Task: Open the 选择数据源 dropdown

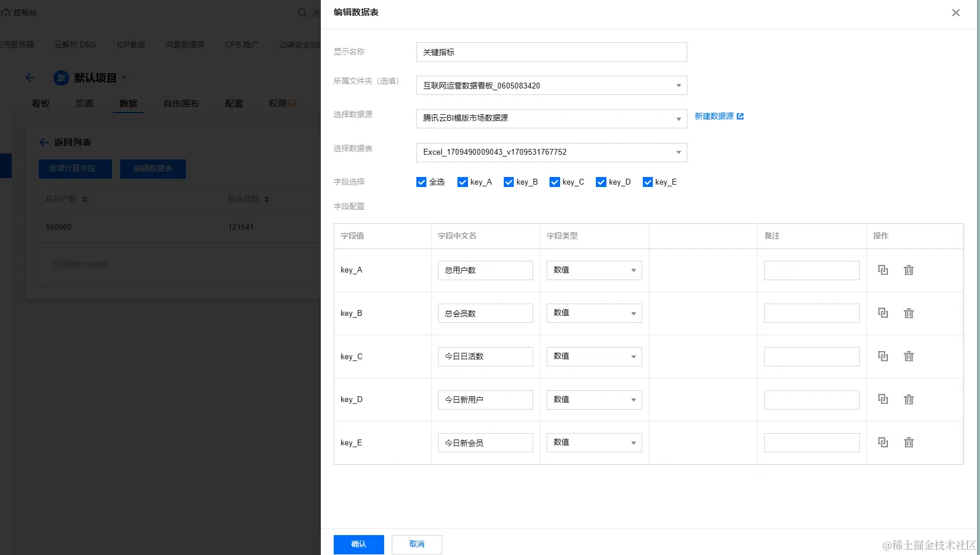Action: click(x=551, y=118)
